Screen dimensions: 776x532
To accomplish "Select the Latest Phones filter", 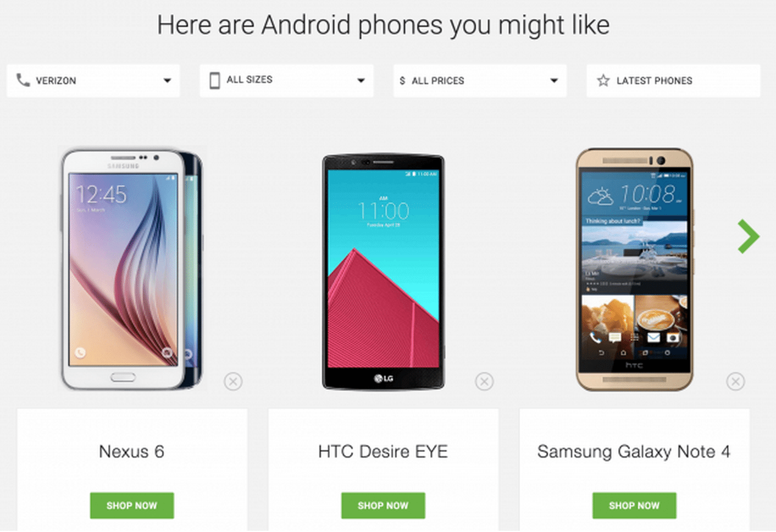I will [674, 81].
